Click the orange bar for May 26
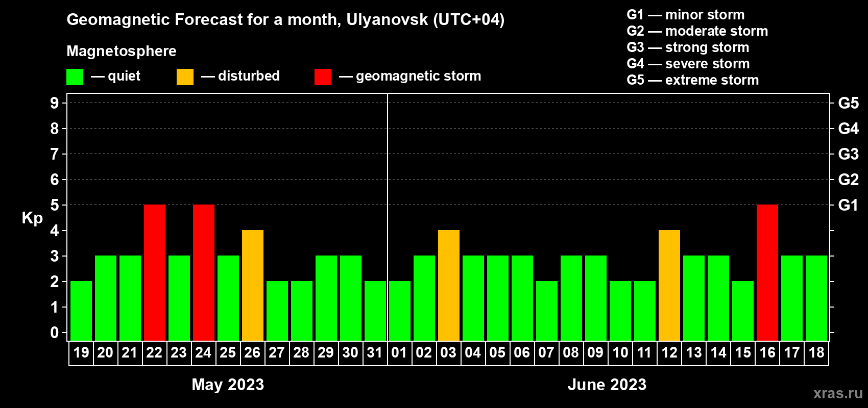The image size is (868, 408). 253,285
